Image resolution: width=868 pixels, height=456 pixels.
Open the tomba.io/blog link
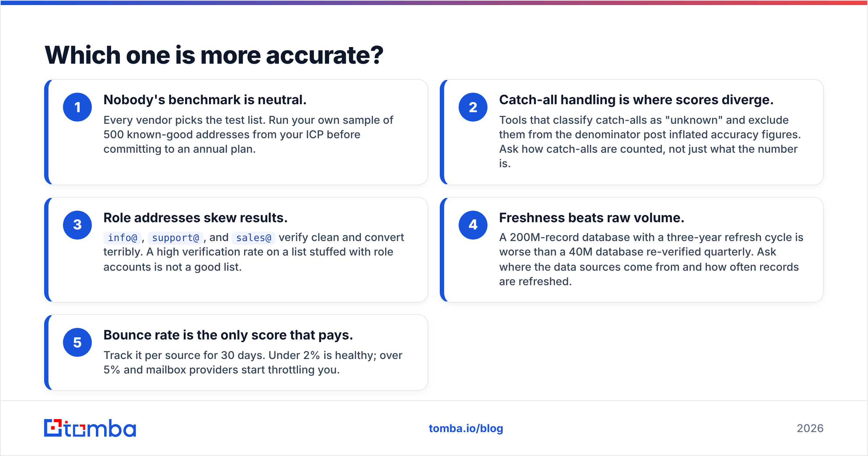pos(466,428)
